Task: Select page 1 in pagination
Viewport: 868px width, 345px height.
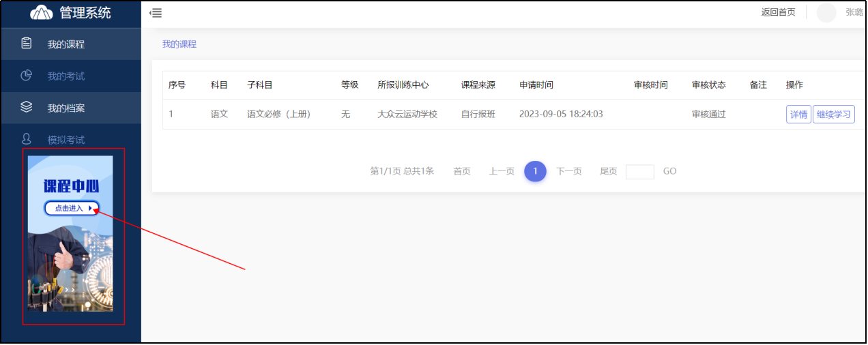Action: 536,172
